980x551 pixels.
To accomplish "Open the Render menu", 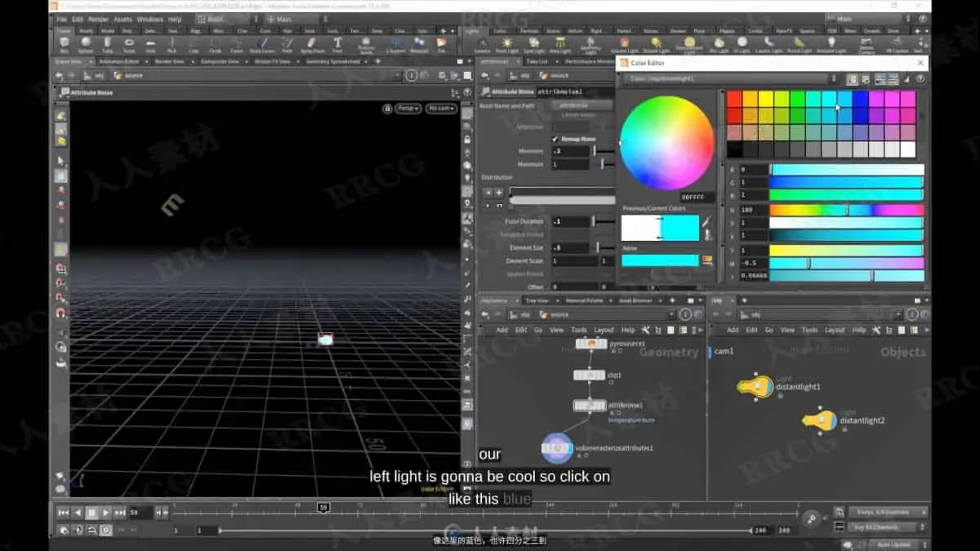I will tap(97, 19).
